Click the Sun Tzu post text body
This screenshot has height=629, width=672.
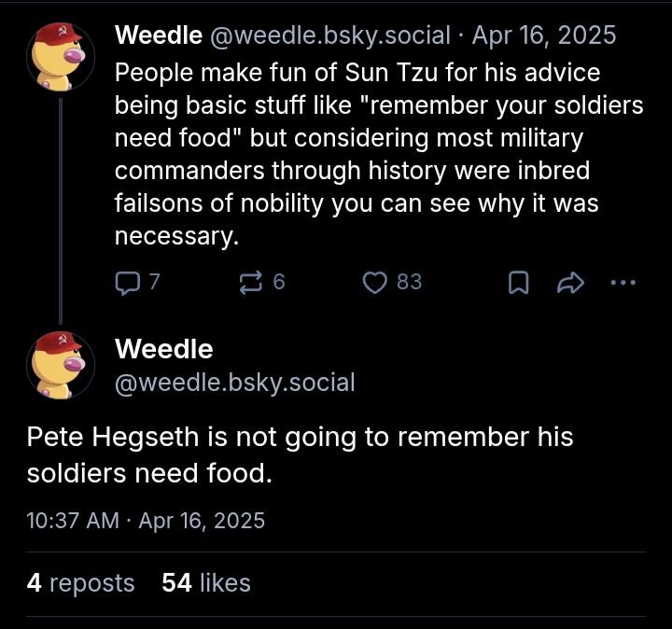pyautogui.click(x=373, y=154)
